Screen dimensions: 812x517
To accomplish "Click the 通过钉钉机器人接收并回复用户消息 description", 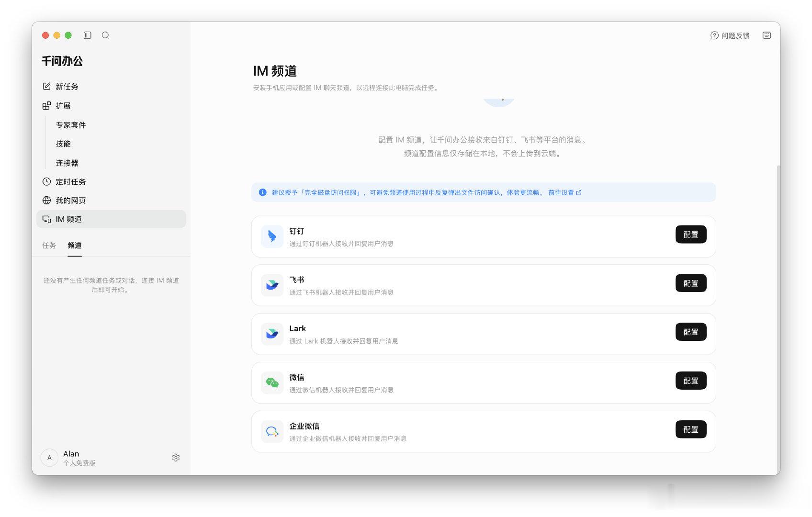I will pyautogui.click(x=341, y=244).
